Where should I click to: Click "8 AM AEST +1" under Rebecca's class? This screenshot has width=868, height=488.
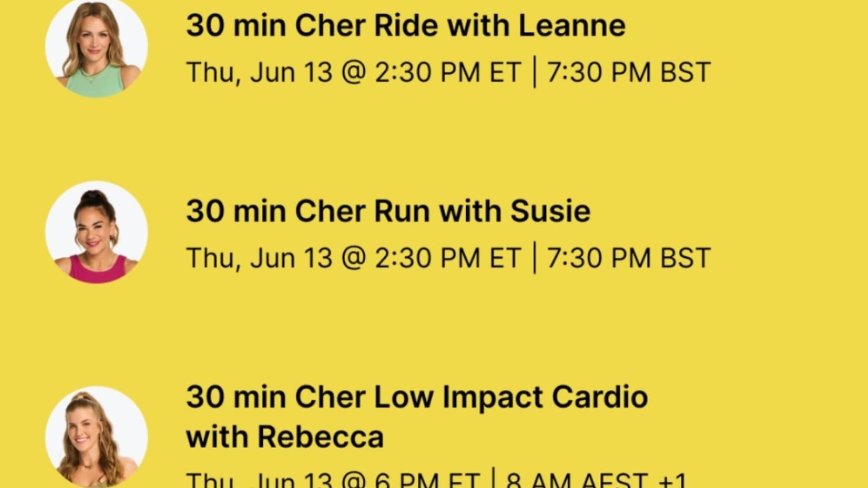point(596,480)
